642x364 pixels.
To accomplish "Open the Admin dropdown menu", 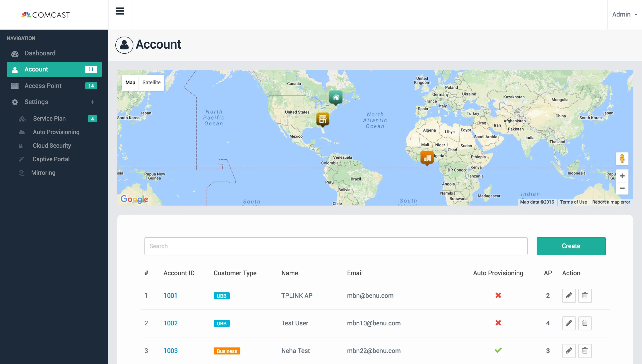I will 624,14.
